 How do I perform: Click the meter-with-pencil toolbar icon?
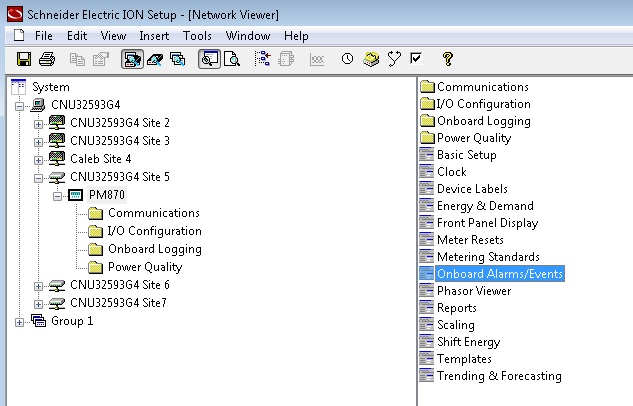point(155,59)
